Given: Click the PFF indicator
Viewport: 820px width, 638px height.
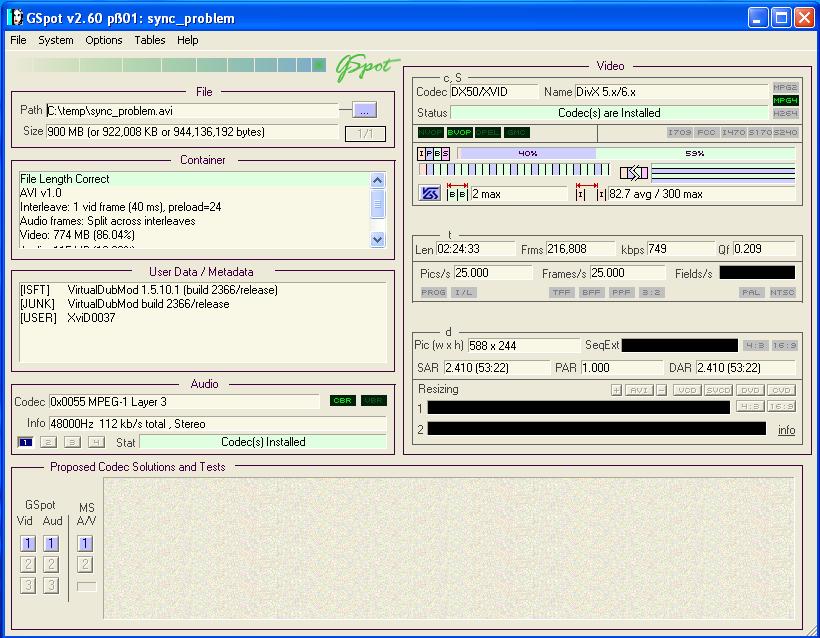Looking at the screenshot, I should click(621, 292).
